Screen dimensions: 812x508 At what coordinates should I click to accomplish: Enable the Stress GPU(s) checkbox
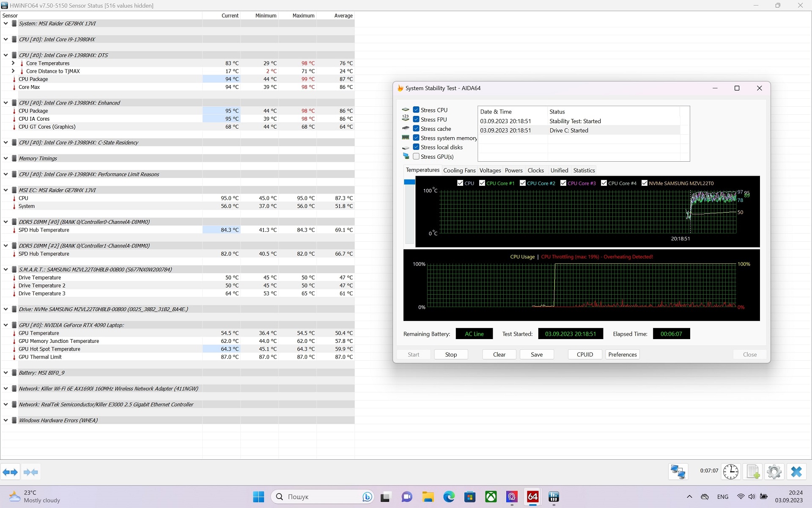[416, 156]
